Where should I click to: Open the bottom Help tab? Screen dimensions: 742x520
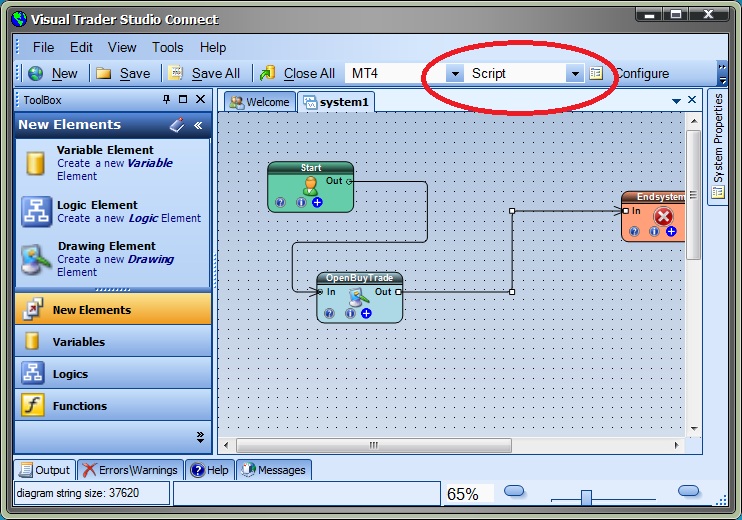pyautogui.click(x=210, y=470)
